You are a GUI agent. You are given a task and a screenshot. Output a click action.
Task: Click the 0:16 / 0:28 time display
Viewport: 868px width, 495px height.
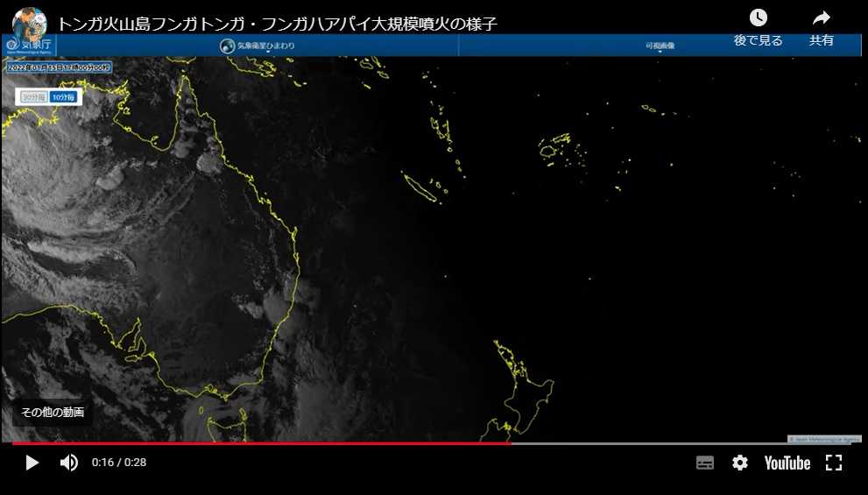coord(119,463)
